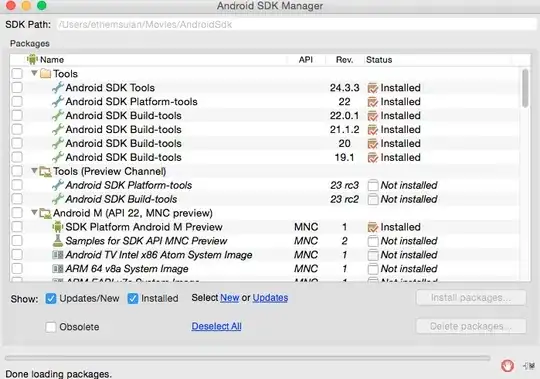Open the log window icon at bottom right
This screenshot has height=379, width=540.
coord(529,366)
